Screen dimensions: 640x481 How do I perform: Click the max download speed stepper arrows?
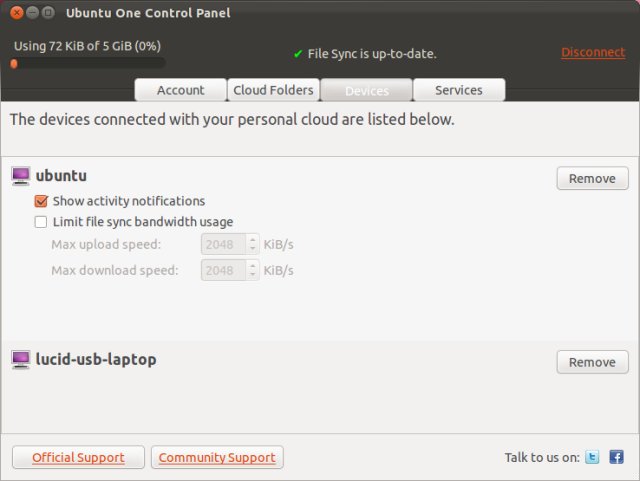[x=252, y=270]
